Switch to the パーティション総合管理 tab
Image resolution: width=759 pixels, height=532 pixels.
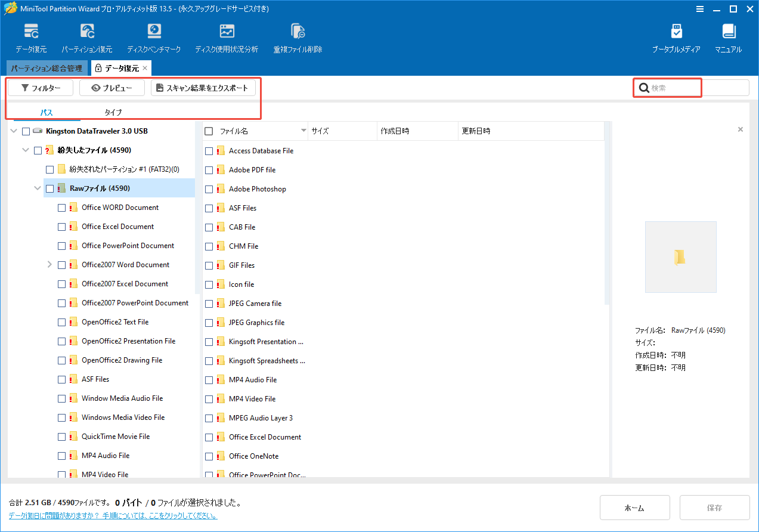(x=46, y=67)
